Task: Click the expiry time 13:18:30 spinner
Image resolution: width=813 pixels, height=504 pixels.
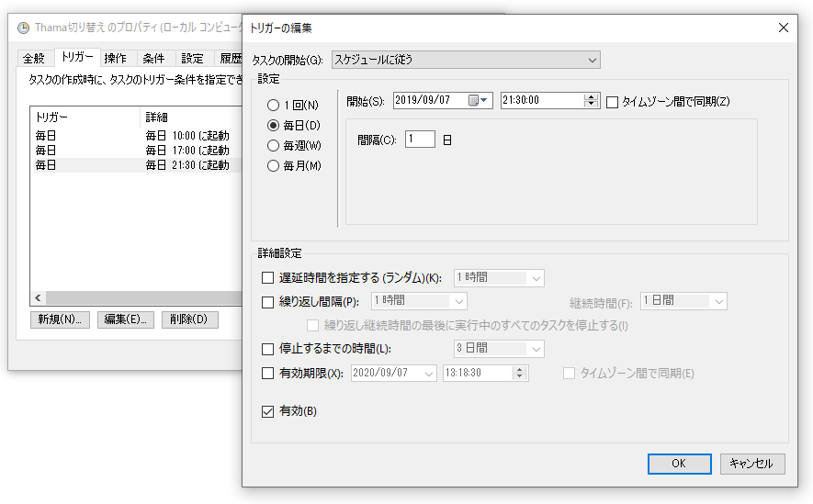Action: [520, 373]
